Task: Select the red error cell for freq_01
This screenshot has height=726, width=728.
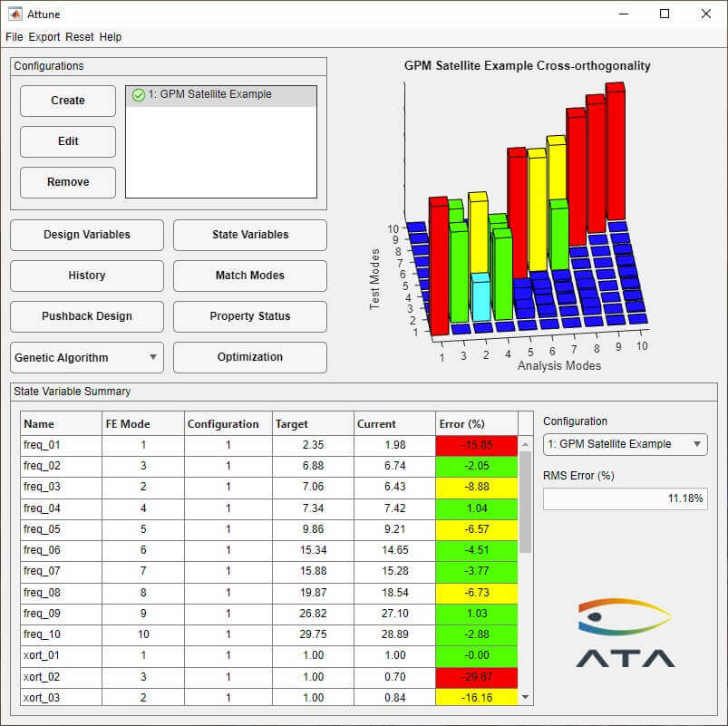Action: (476, 445)
